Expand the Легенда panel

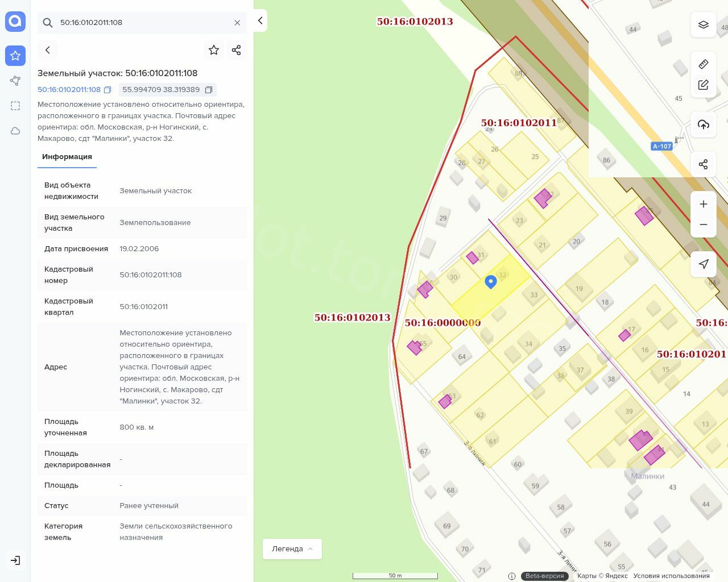click(292, 549)
